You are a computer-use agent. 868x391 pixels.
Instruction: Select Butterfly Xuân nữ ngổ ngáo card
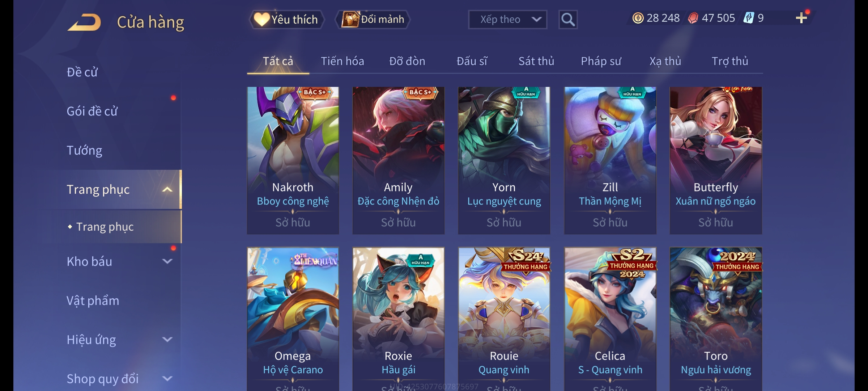[x=716, y=160]
